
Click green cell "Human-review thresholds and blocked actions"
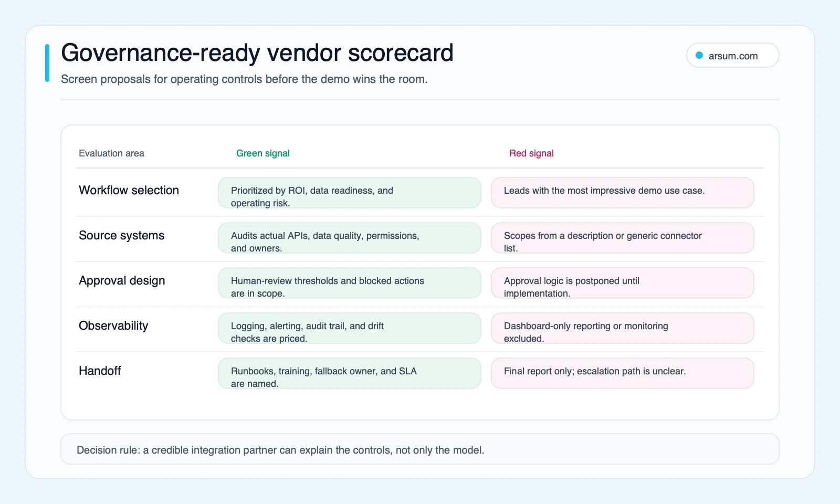click(x=350, y=283)
